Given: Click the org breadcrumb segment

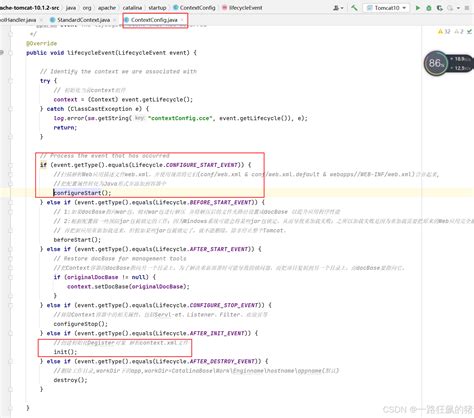Looking at the screenshot, I should point(87,7).
